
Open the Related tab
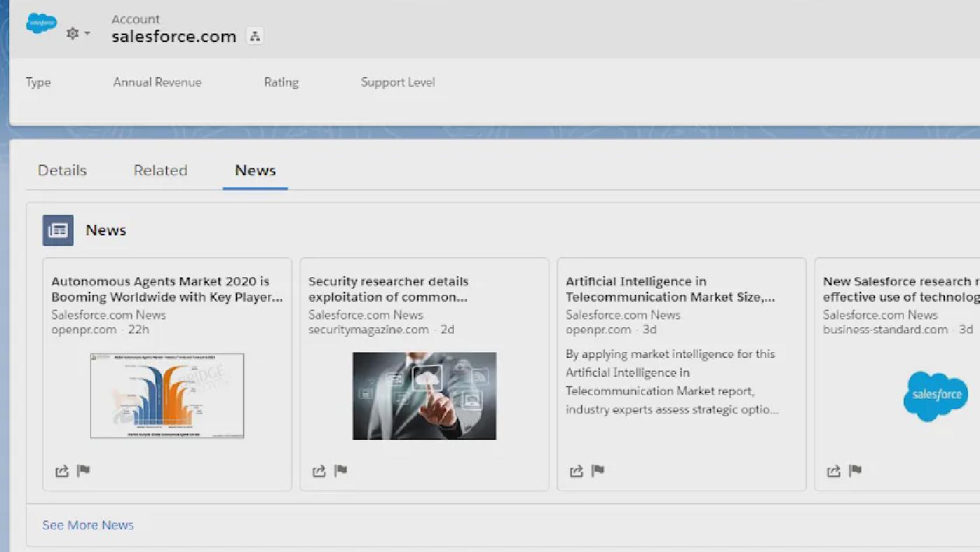pyautogui.click(x=160, y=170)
